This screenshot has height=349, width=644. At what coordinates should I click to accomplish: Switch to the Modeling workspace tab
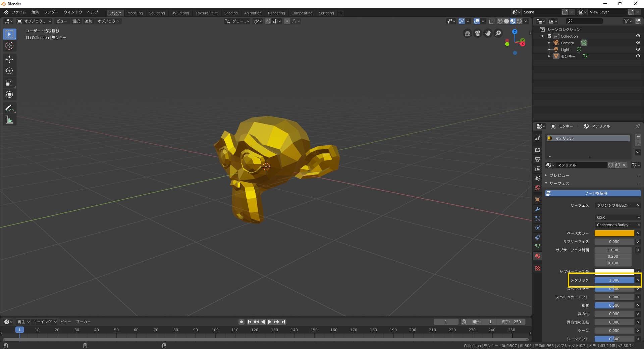135,13
